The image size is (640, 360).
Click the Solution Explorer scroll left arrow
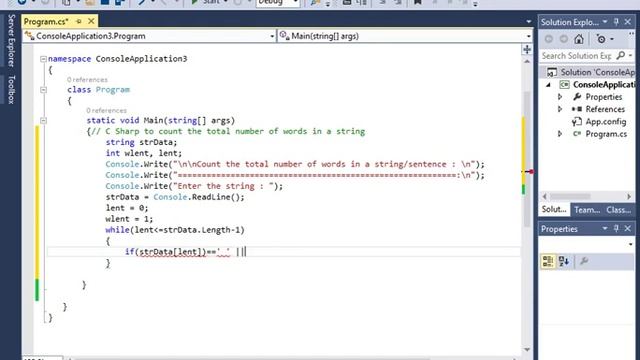(544, 196)
